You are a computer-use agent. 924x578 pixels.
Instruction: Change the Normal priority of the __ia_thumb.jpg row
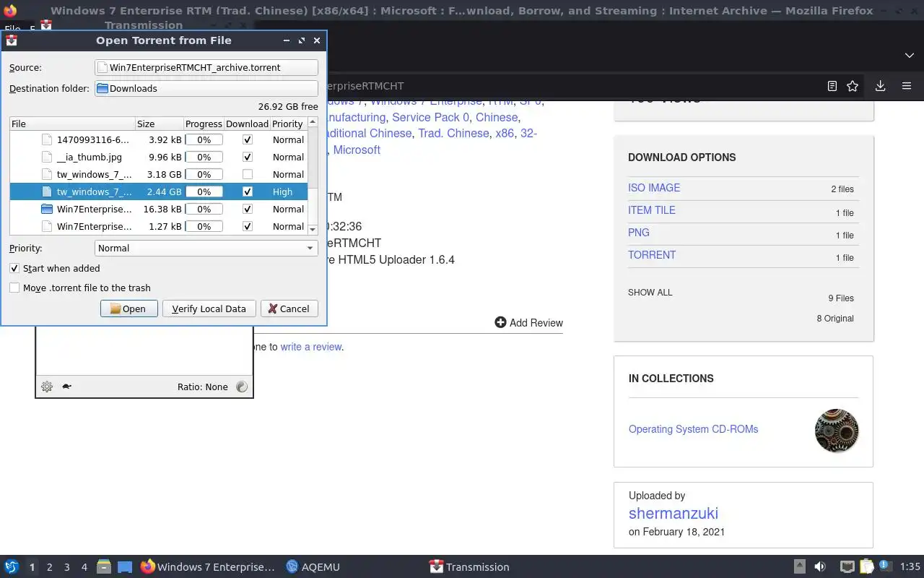[288, 157]
